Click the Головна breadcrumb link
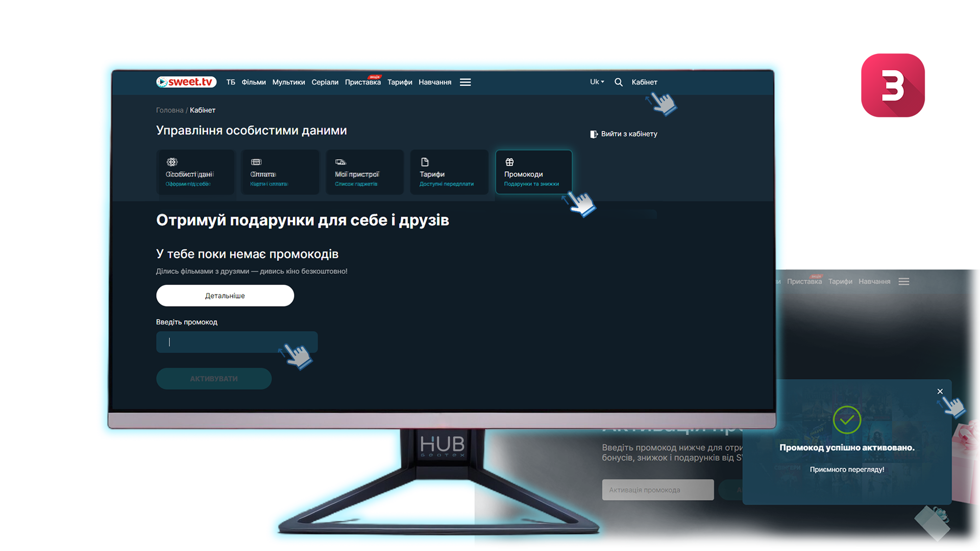This screenshot has height=551, width=980. coord(169,110)
